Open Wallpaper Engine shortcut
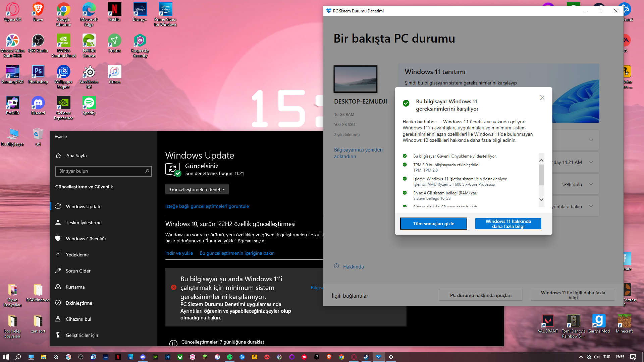644x362 pixels. tap(63, 72)
